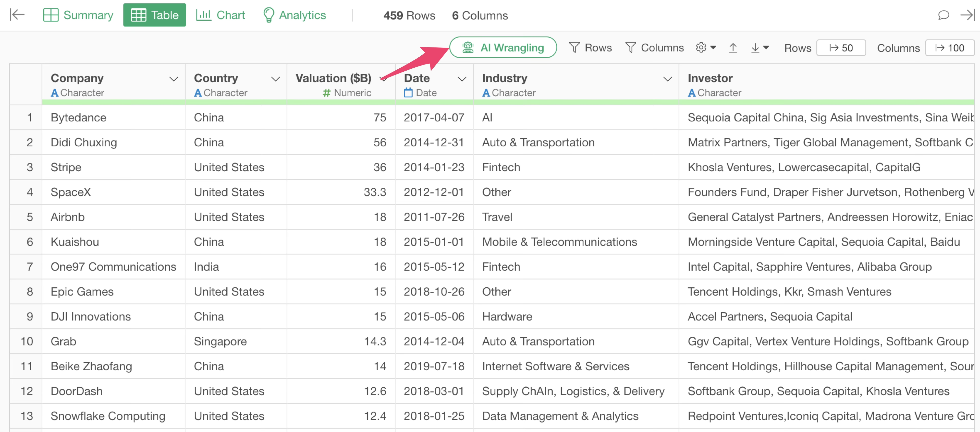Select the Epic Games cell
Screen dimensions: 980x432
pyautogui.click(x=113, y=292)
